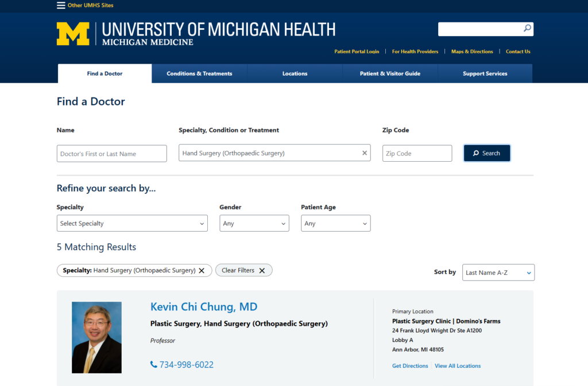Open Kevin Chi Chung, MD profile link
Image resolution: width=588 pixels, height=386 pixels.
click(x=204, y=307)
